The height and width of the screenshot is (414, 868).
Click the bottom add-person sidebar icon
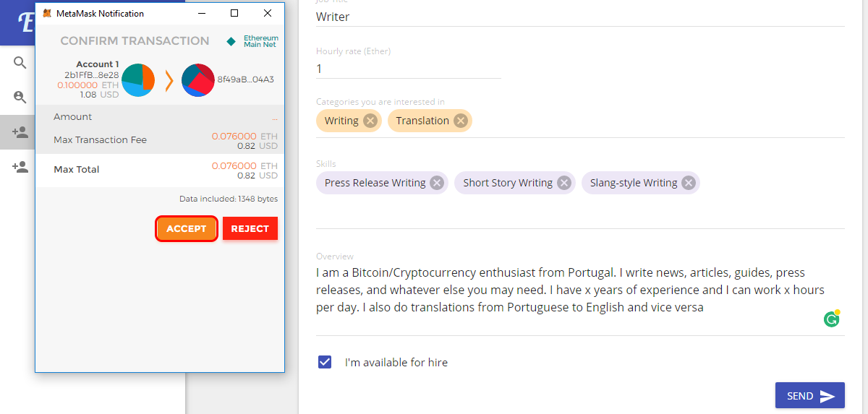pos(20,167)
